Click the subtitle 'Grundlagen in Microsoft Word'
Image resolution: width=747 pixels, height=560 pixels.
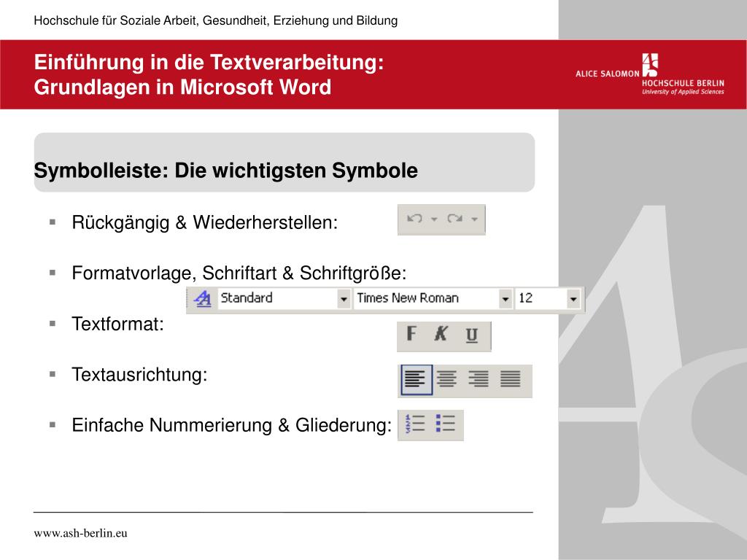click(182, 87)
